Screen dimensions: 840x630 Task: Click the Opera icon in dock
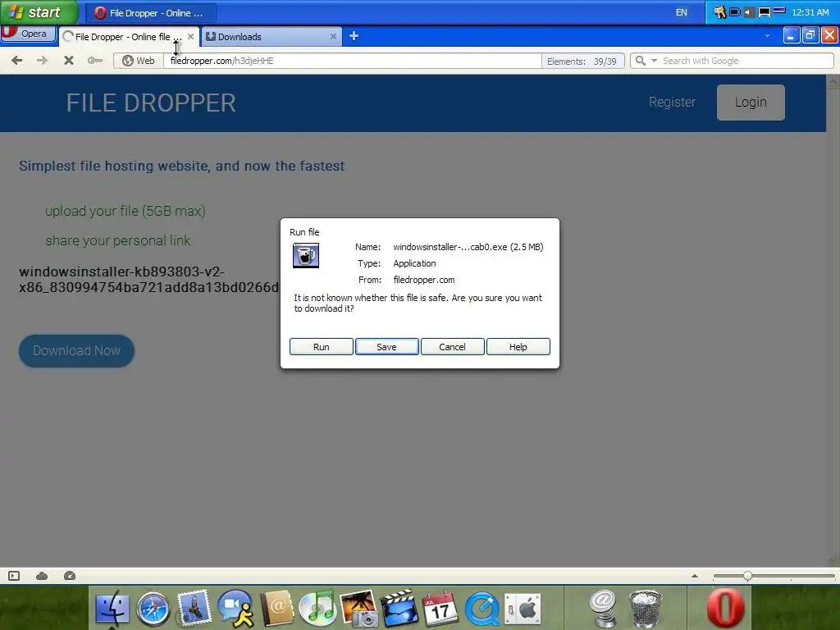point(726,608)
